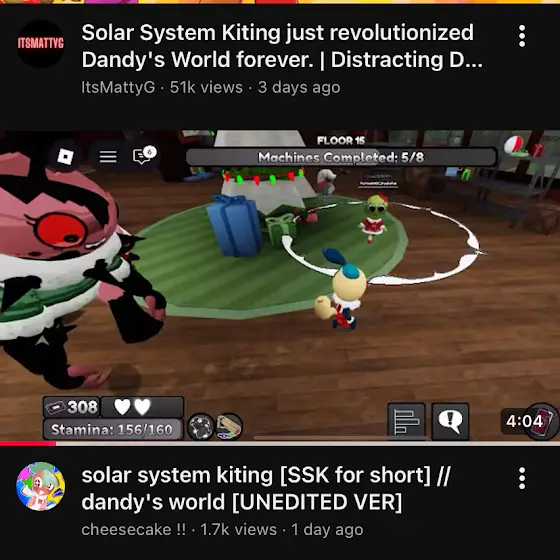Image resolution: width=560 pixels, height=560 pixels.
Task: Select the second inventory item slot
Action: (229, 426)
